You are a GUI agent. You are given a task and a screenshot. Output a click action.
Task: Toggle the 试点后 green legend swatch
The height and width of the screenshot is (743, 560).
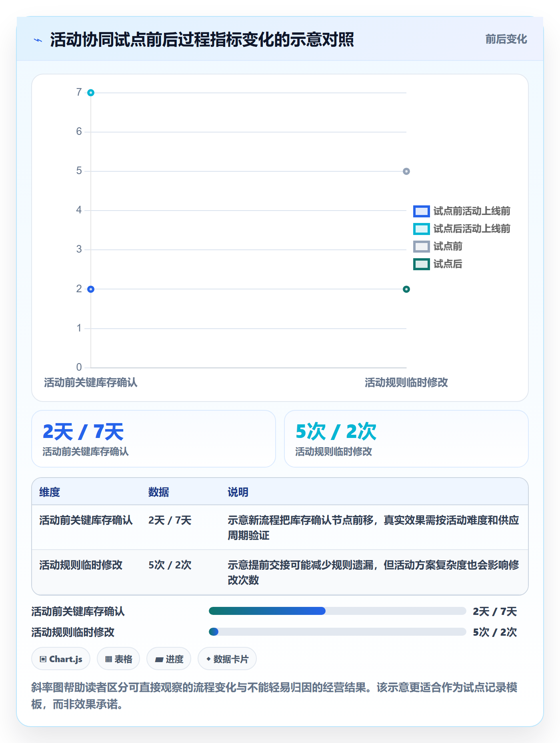point(421,264)
